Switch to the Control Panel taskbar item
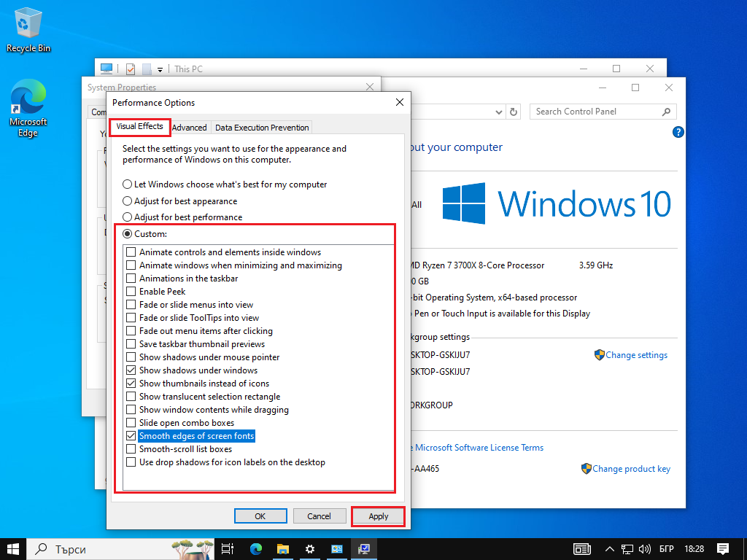This screenshot has width=747, height=560. (337, 549)
